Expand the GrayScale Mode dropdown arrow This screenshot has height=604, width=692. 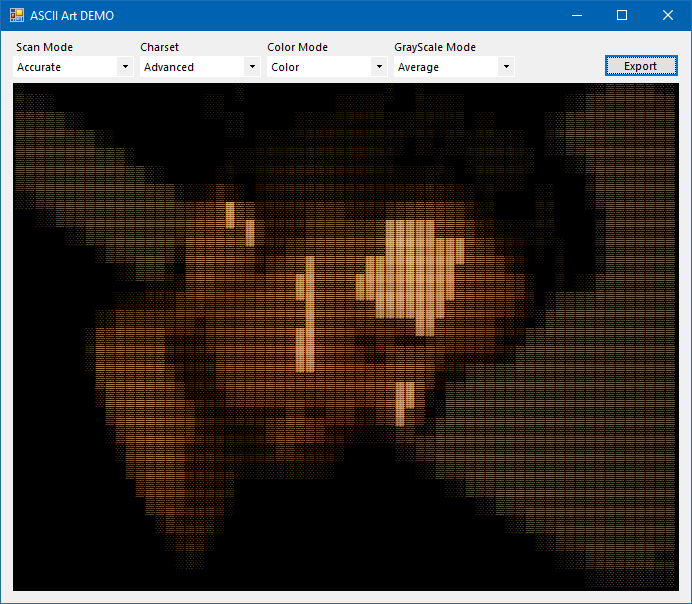pyautogui.click(x=506, y=67)
